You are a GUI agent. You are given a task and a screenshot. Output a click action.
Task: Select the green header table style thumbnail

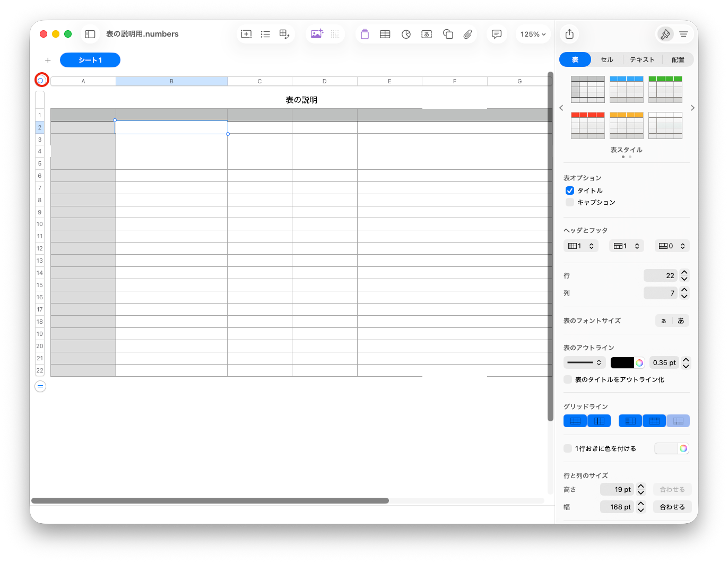[665, 89]
